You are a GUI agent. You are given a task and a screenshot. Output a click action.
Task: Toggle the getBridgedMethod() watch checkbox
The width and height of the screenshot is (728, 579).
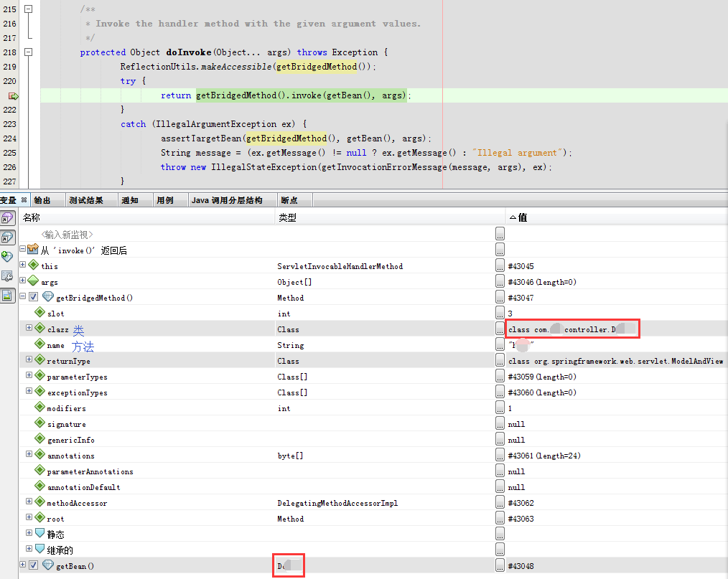point(34,296)
